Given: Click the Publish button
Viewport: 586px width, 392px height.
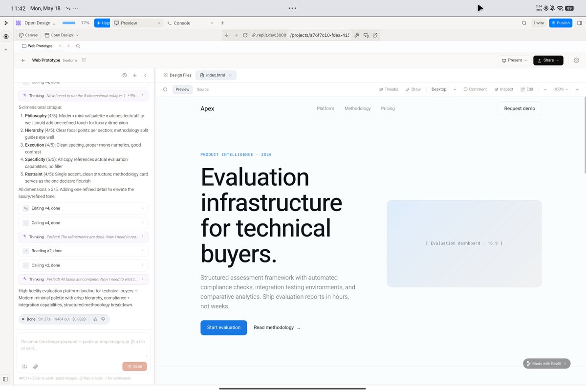Looking at the screenshot, I should pyautogui.click(x=561, y=23).
